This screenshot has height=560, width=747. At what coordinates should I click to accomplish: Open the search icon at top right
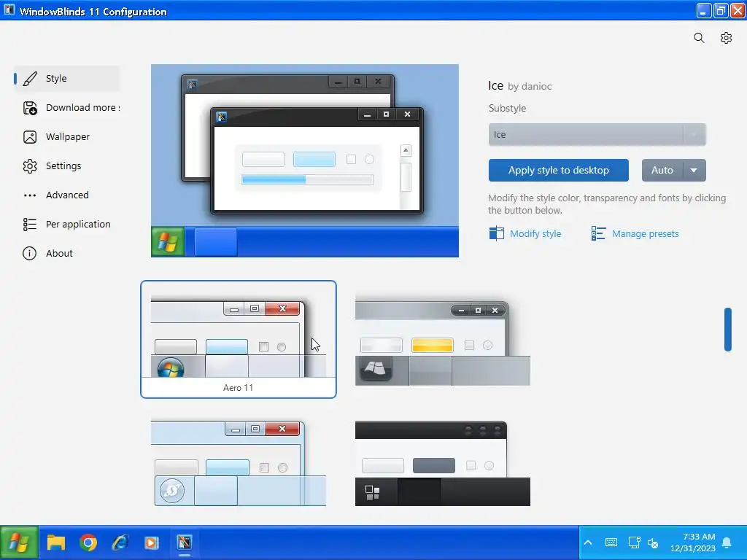tap(699, 38)
